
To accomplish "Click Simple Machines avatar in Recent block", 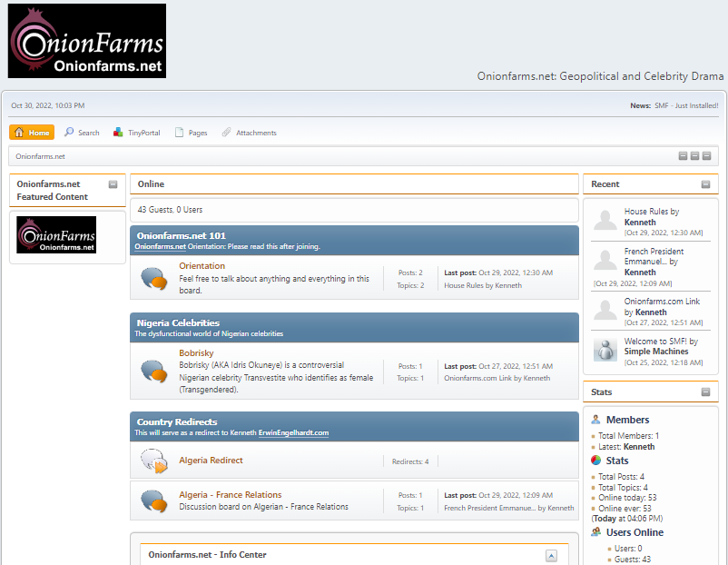I will [605, 350].
